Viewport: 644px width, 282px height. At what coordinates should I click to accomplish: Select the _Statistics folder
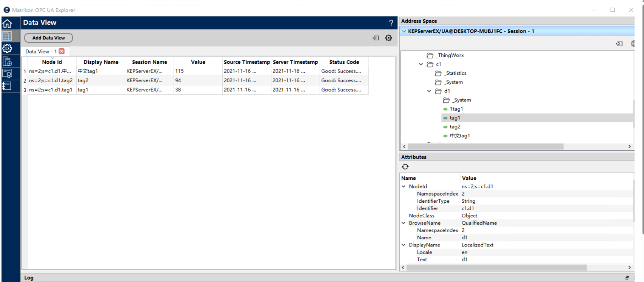point(451,73)
